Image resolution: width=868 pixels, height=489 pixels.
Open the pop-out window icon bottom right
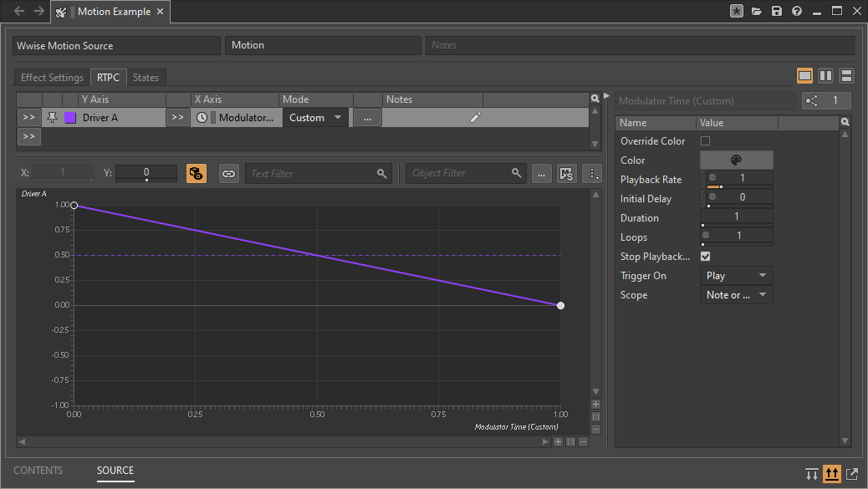(852, 474)
